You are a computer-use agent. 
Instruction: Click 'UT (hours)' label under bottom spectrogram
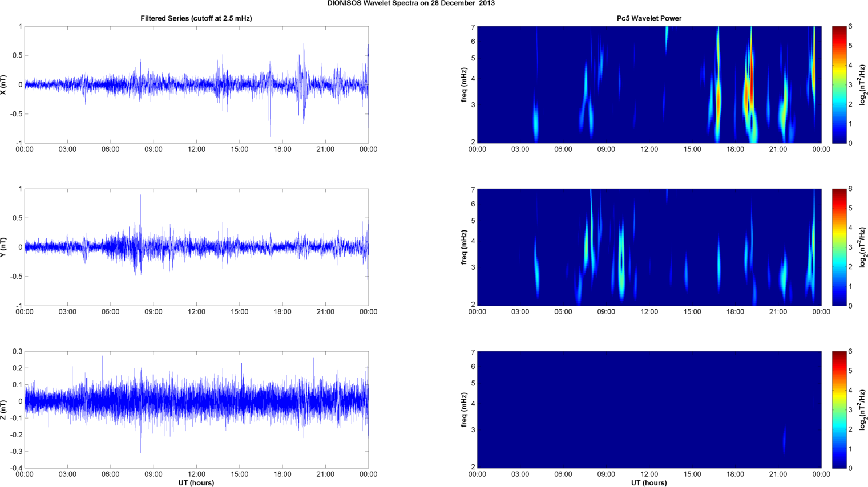(649, 483)
